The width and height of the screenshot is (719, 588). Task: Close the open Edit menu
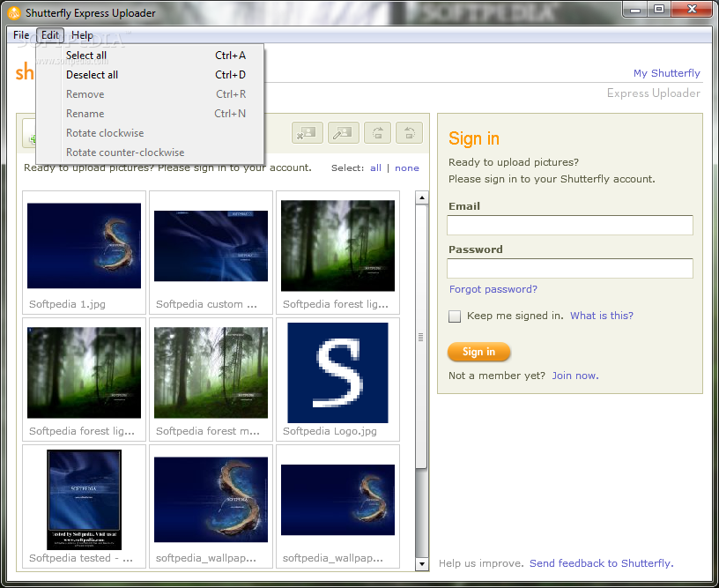(50, 35)
